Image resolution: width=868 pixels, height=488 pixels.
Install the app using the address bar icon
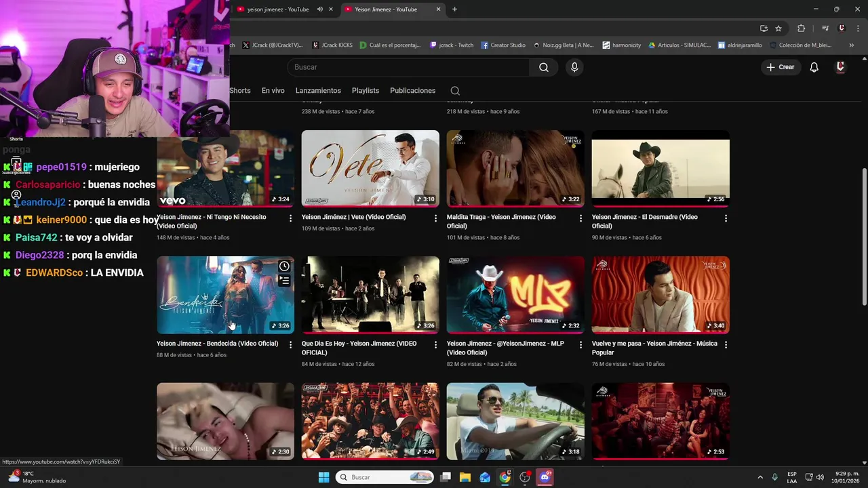click(x=764, y=28)
